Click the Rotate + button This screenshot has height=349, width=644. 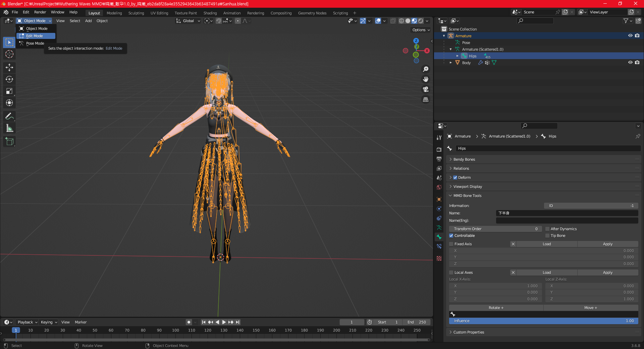[496, 308]
